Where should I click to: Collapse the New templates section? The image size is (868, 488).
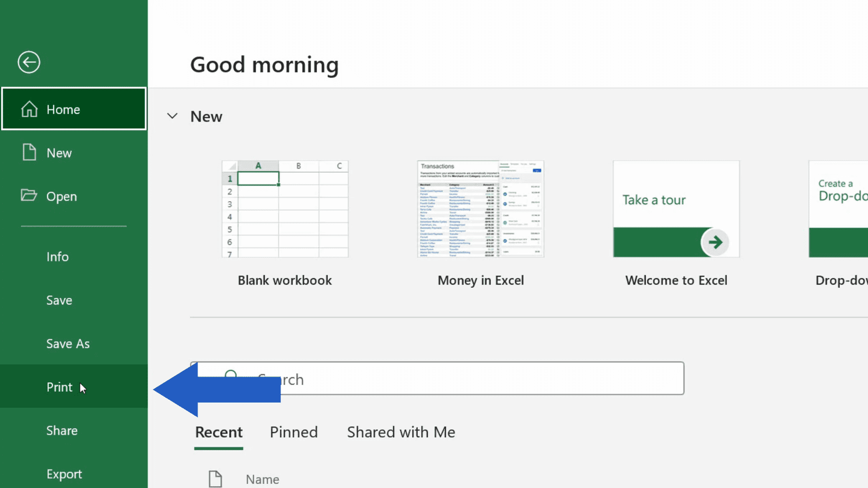click(x=172, y=116)
